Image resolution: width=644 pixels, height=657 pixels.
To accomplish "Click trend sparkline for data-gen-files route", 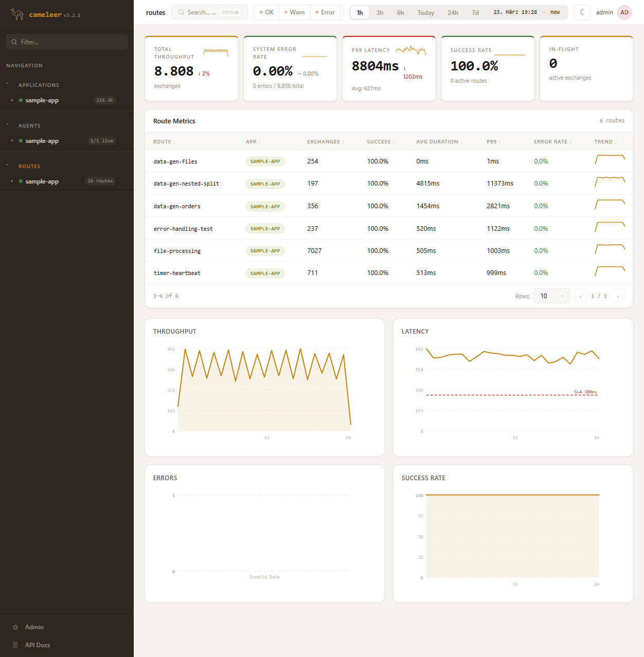I will (610, 159).
